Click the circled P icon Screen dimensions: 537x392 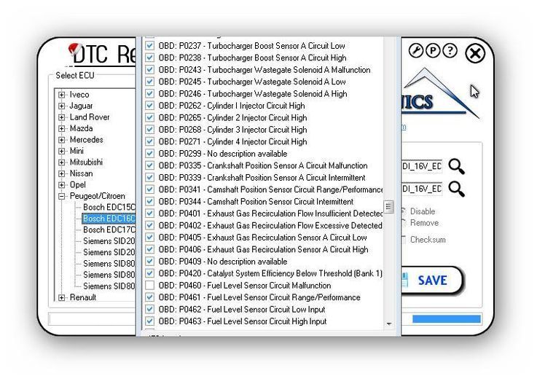coord(433,51)
